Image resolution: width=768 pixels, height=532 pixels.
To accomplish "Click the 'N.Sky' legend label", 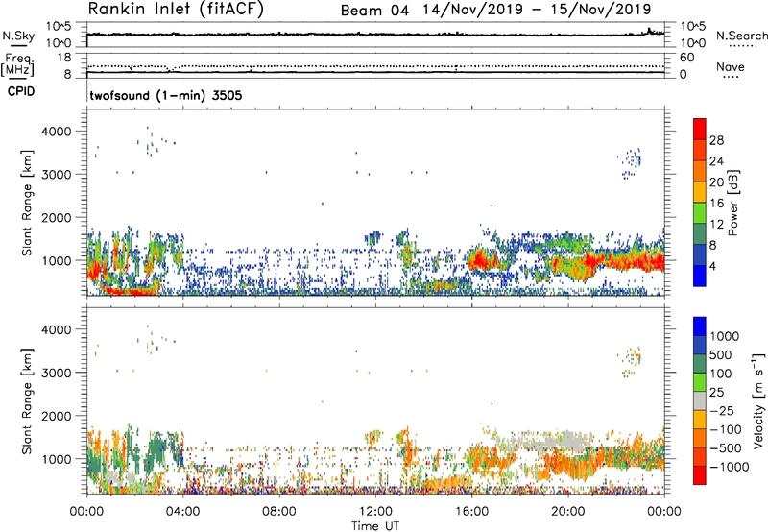I will [18, 36].
